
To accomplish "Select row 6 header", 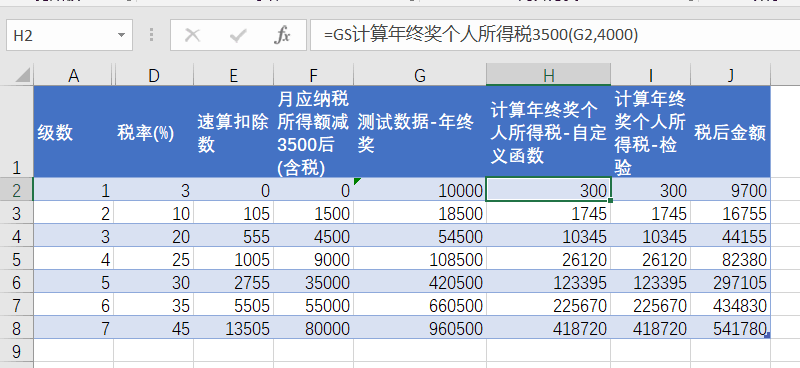I will (x=16, y=282).
